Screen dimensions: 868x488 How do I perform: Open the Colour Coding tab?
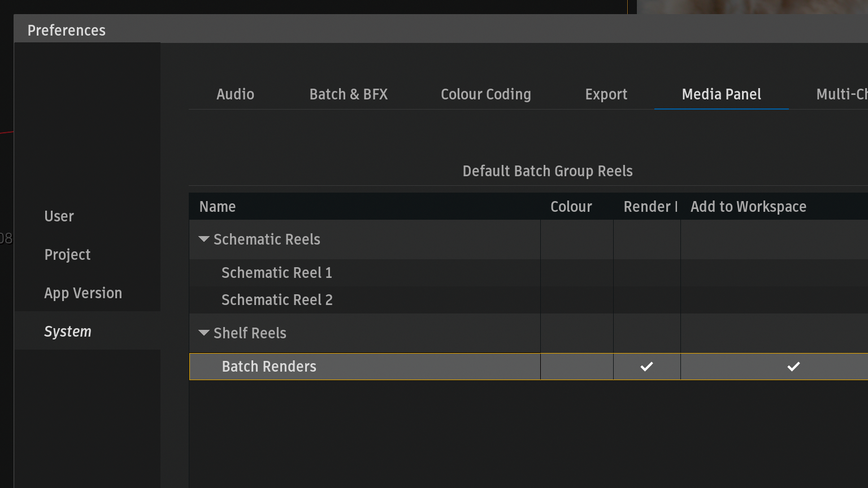(485, 94)
